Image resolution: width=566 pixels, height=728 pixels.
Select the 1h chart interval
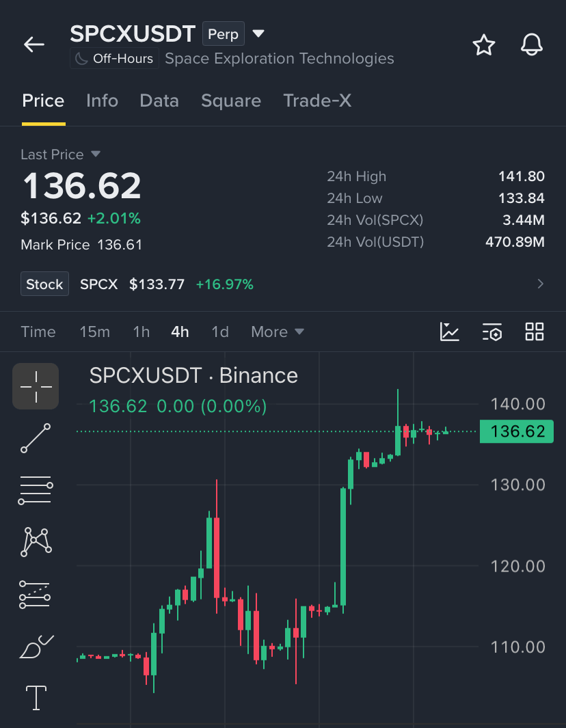coord(141,332)
